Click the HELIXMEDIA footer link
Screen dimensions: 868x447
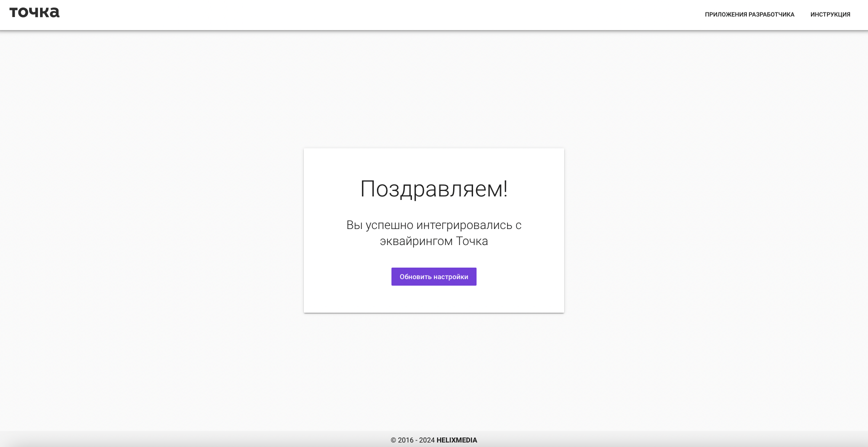pos(457,440)
